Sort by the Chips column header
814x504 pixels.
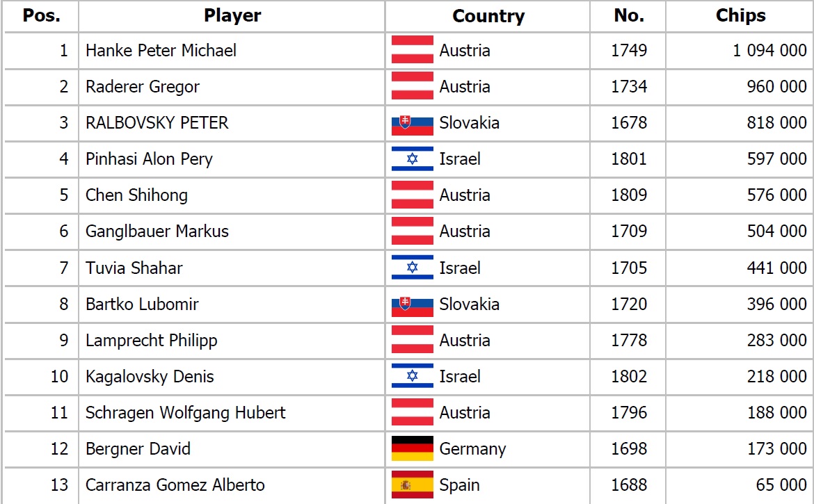pos(740,15)
